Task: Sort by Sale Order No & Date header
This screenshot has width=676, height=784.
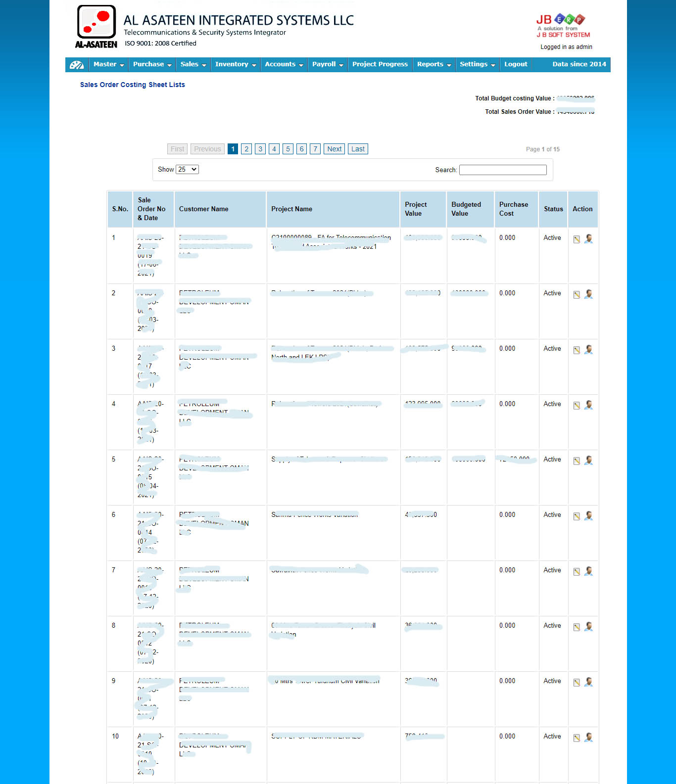Action: [x=153, y=209]
